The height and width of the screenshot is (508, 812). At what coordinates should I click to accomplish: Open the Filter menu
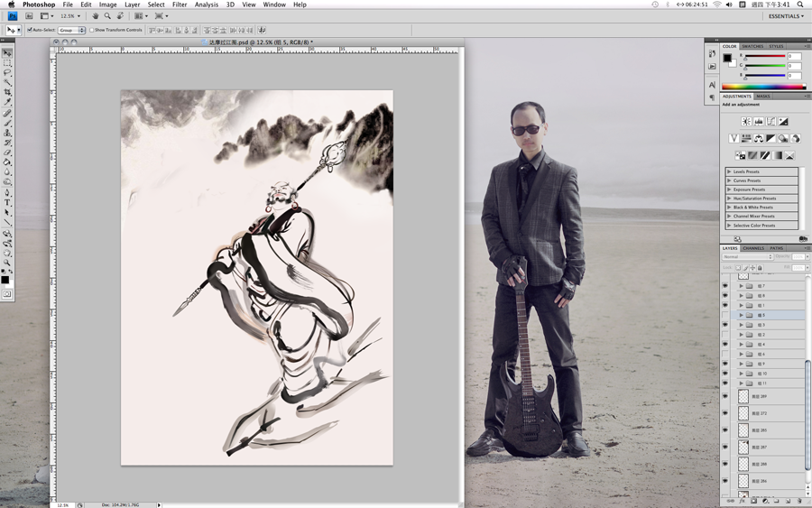(x=180, y=5)
